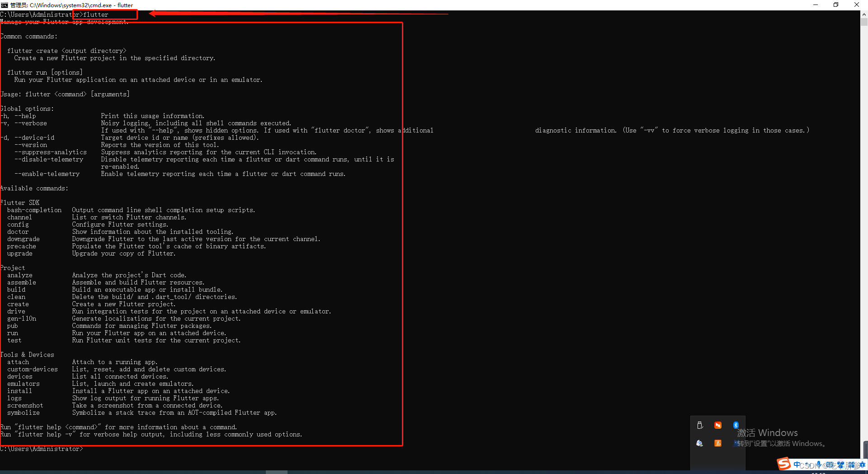The image size is (868, 474).
Task: Click the '--suppress-analytics' option
Action: tap(51, 152)
